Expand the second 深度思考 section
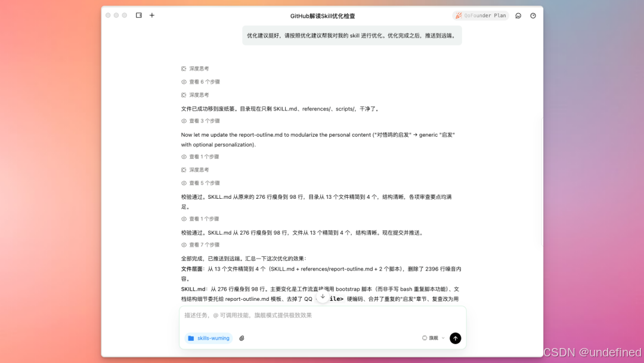This screenshot has width=644, height=363. click(195, 95)
